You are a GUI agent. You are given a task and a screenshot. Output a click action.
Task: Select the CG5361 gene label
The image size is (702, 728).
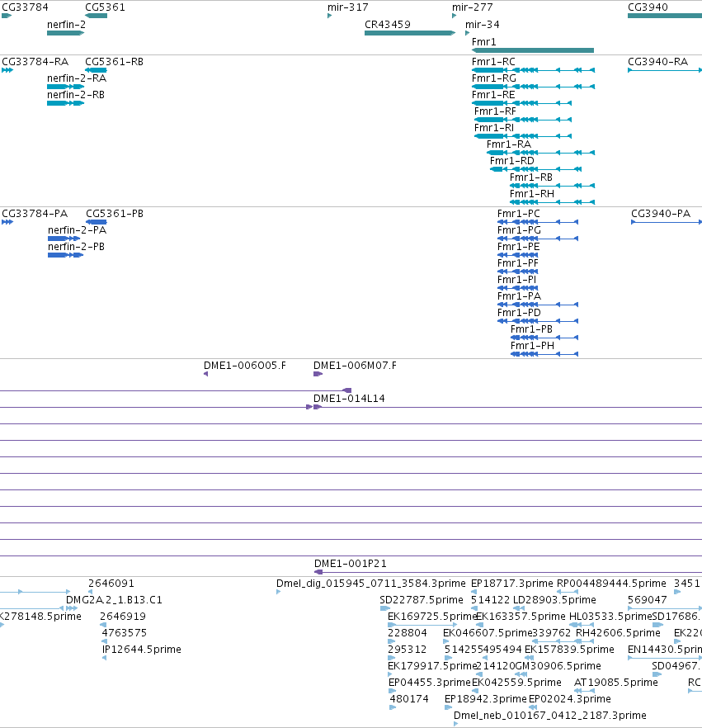point(105,7)
